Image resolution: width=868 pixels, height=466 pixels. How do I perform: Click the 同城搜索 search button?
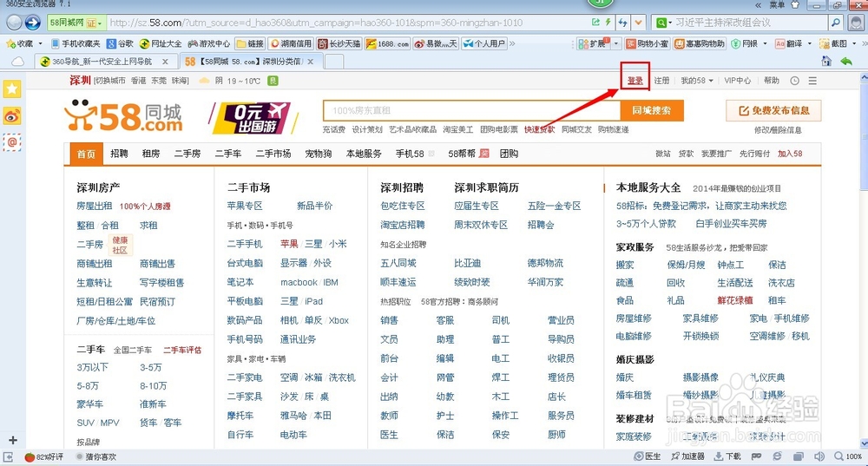pyautogui.click(x=652, y=111)
